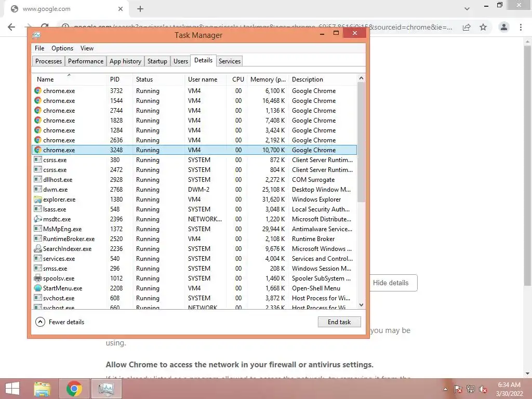532x399 pixels.
Task: Click process list scroll down arrow
Action: click(362, 304)
